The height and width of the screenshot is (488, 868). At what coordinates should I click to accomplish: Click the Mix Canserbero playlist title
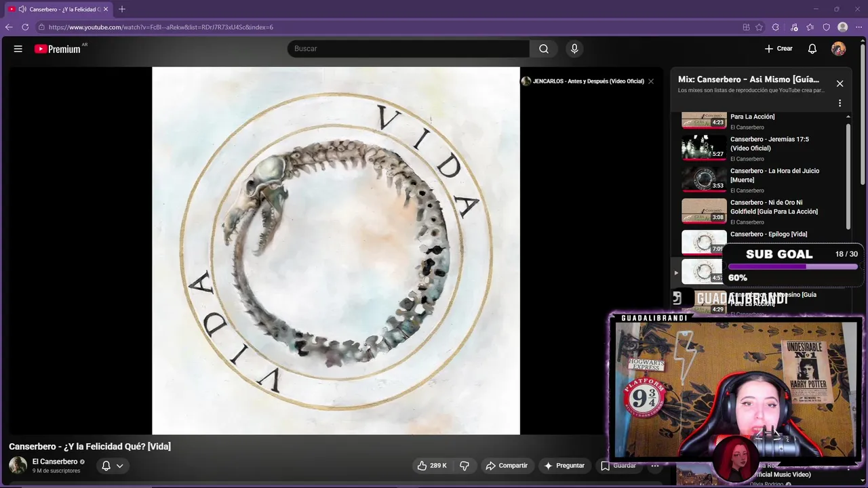[x=749, y=79]
